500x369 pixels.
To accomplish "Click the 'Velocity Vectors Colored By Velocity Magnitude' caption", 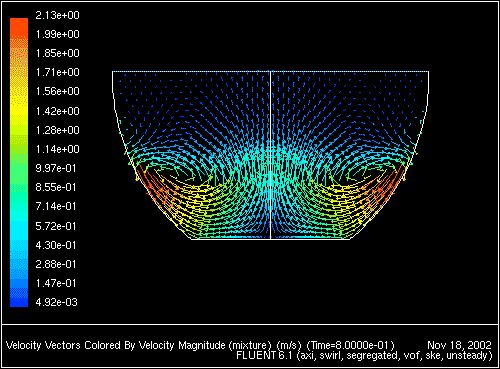I will pos(115,345).
